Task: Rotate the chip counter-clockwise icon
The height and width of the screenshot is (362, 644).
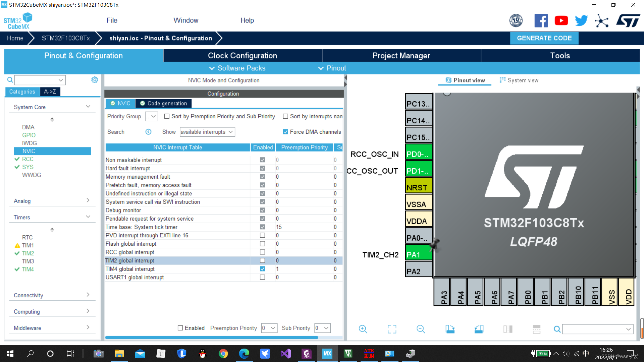Action: tap(479, 329)
